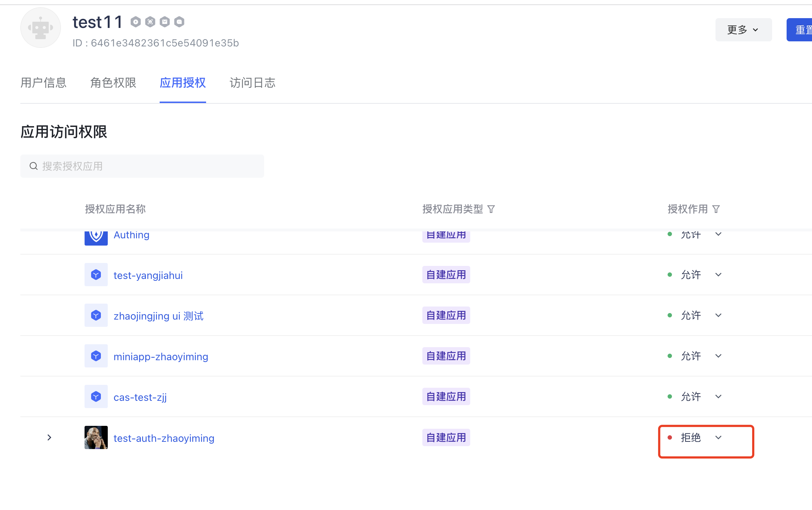Image resolution: width=812 pixels, height=510 pixels.
Task: Click the robot avatar of test11
Action: pos(40,28)
